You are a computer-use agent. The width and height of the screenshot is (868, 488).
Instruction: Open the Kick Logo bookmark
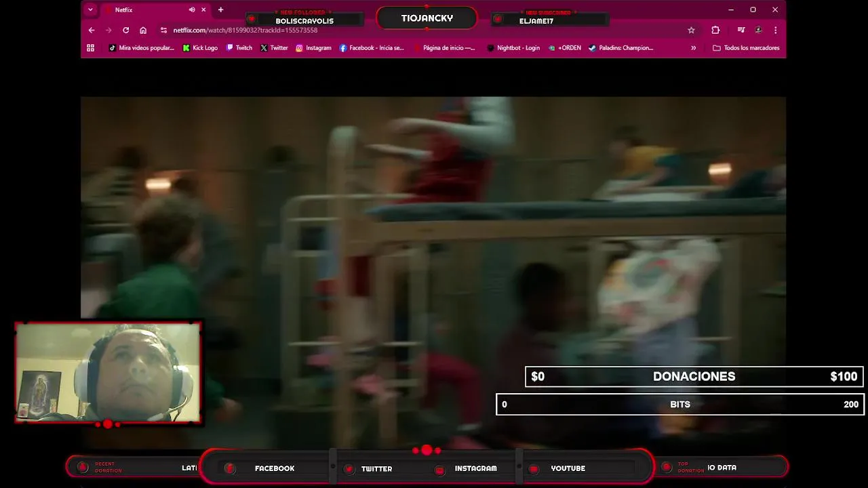[x=200, y=48]
